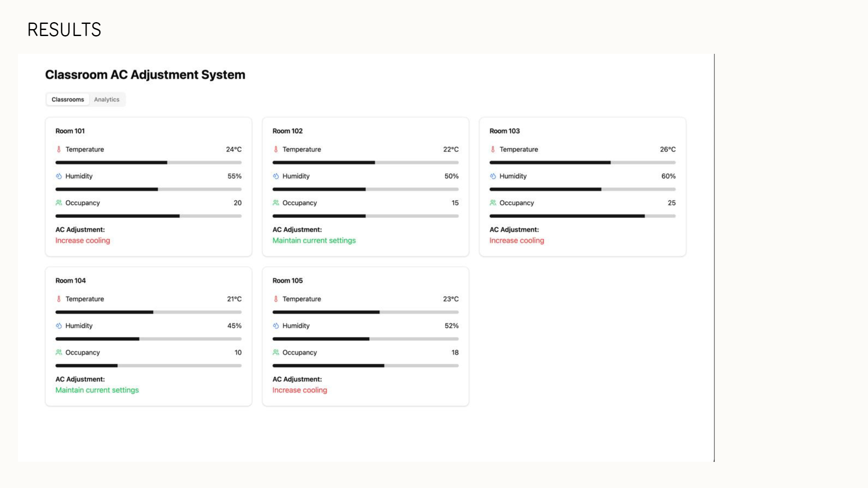
Task: Click Room 105 humidity droplet icon
Action: (276, 326)
